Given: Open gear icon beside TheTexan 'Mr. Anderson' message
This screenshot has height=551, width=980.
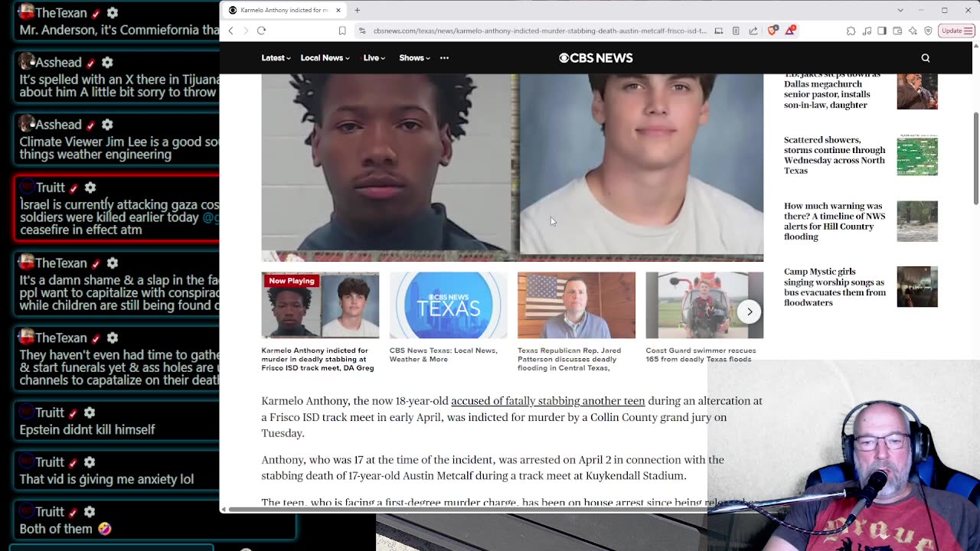Looking at the screenshot, I should 113,14.
